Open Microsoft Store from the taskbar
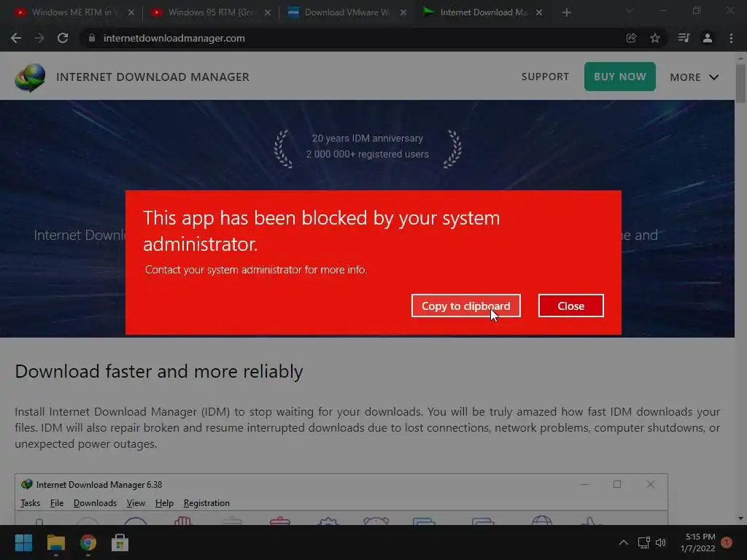This screenshot has width=747, height=560. click(120, 542)
